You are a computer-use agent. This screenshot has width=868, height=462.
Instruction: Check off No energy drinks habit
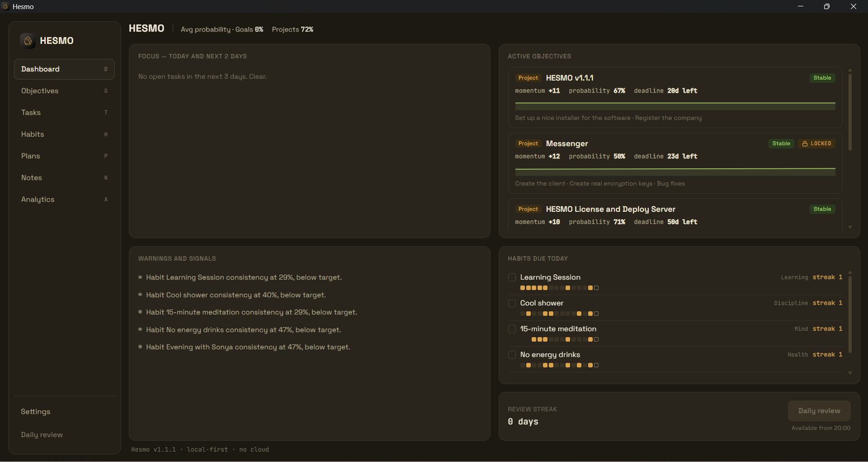coord(512,355)
